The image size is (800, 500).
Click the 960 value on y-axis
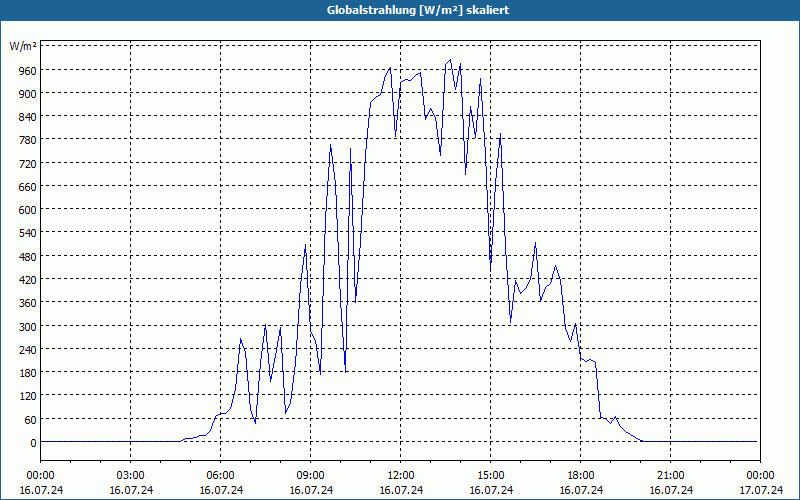(x=28, y=71)
